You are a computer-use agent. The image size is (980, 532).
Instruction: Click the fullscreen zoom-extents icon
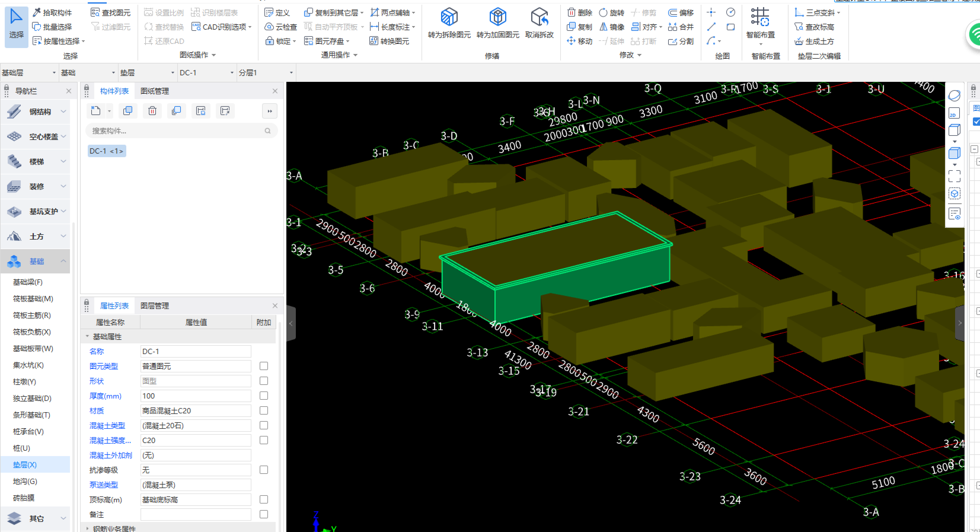tap(954, 176)
